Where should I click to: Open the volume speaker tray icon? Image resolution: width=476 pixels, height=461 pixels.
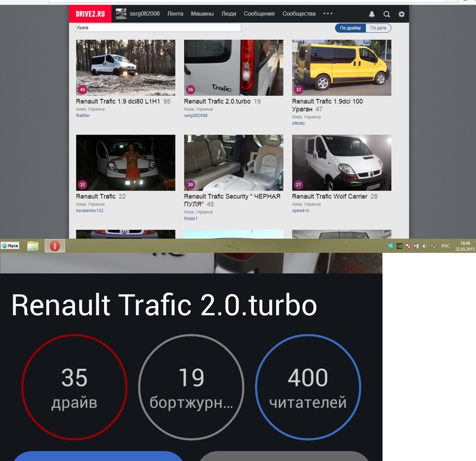point(425,246)
